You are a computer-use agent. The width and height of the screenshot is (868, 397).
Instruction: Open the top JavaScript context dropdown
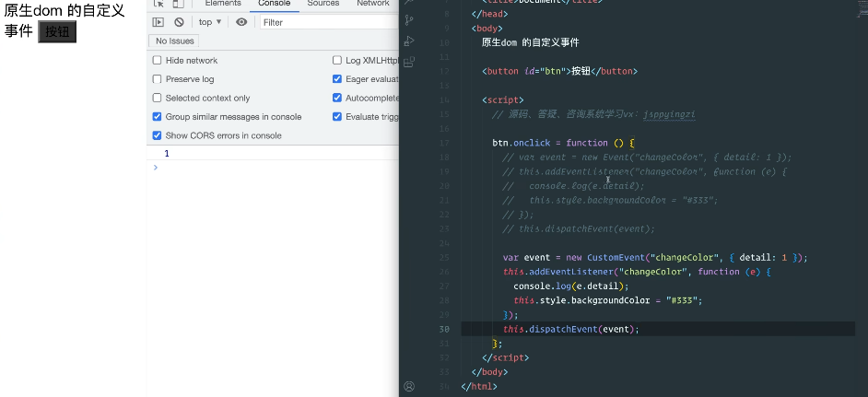click(210, 22)
